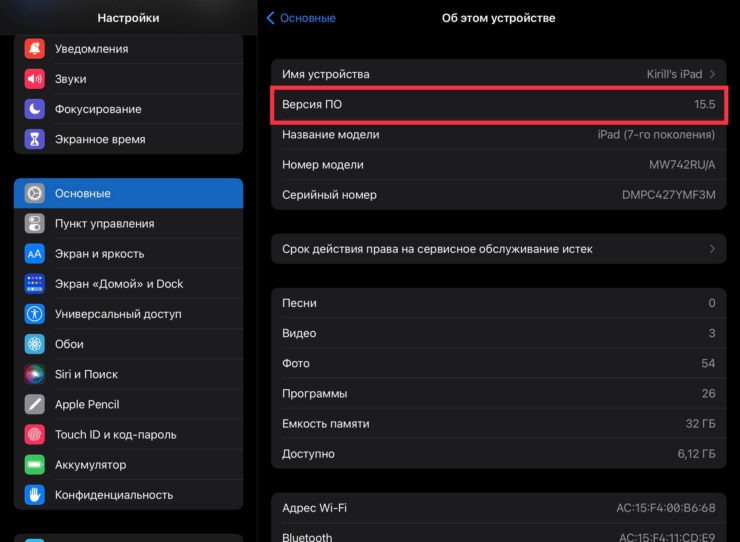Tap the Notifications bell icon
Image resolution: width=740 pixels, height=542 pixels.
tap(34, 49)
